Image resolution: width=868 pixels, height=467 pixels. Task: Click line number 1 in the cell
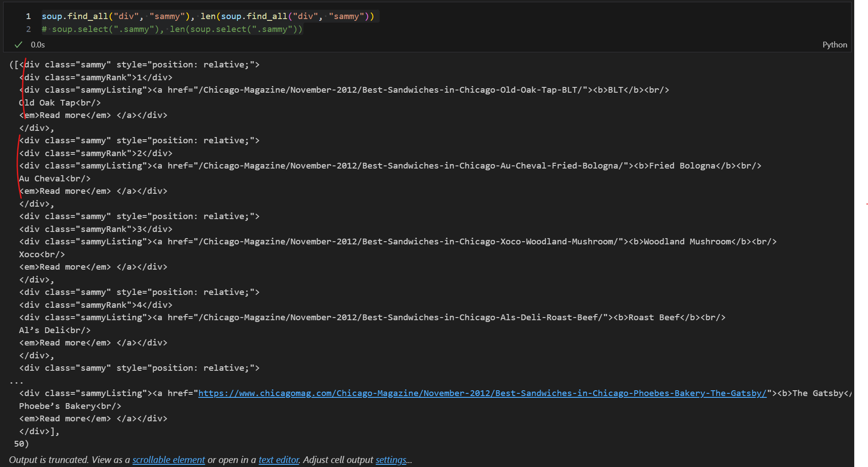[x=28, y=16]
